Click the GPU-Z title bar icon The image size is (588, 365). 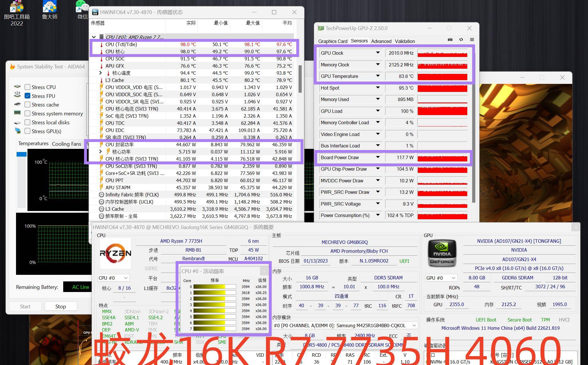321,28
